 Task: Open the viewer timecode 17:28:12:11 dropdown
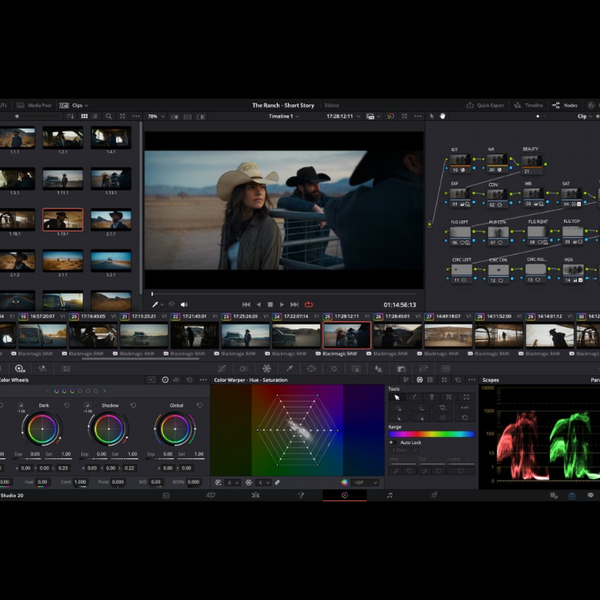pyautogui.click(x=343, y=116)
